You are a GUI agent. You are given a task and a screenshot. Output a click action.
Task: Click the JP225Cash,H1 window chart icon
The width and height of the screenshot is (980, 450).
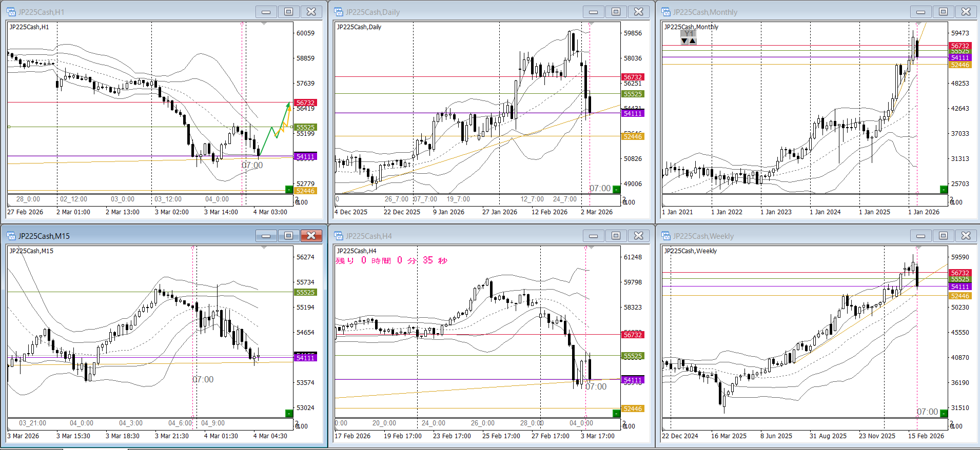[11, 12]
